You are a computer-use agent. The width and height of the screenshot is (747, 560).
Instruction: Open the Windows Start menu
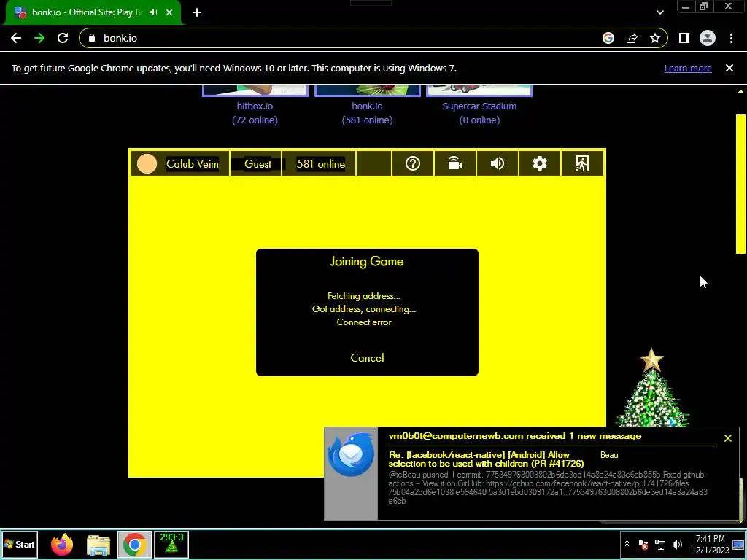(x=20, y=544)
